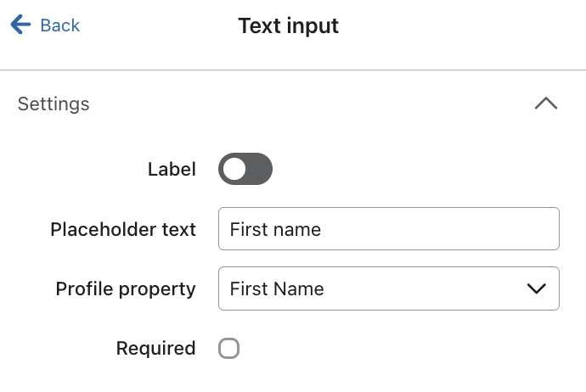
Task: Click the Placeholder text caption
Action: click(123, 229)
